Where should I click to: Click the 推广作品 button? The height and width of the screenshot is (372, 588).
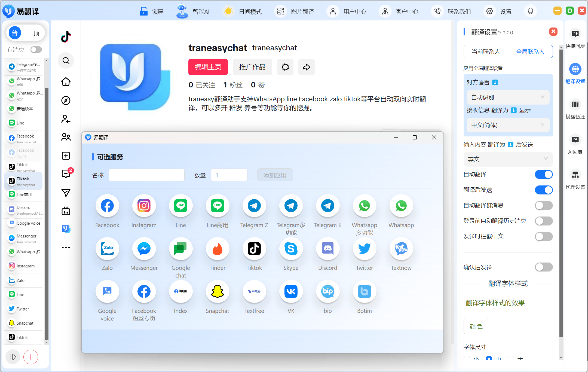pyautogui.click(x=252, y=67)
